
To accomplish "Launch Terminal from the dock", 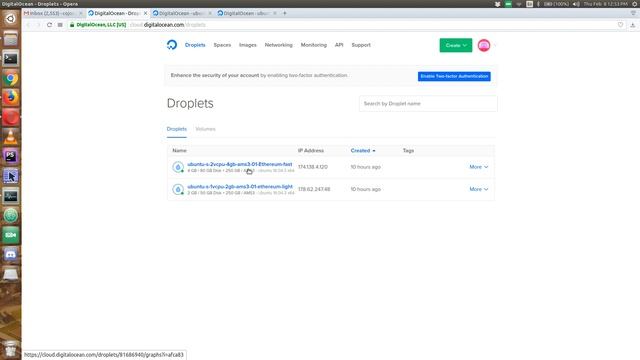I will [11, 59].
